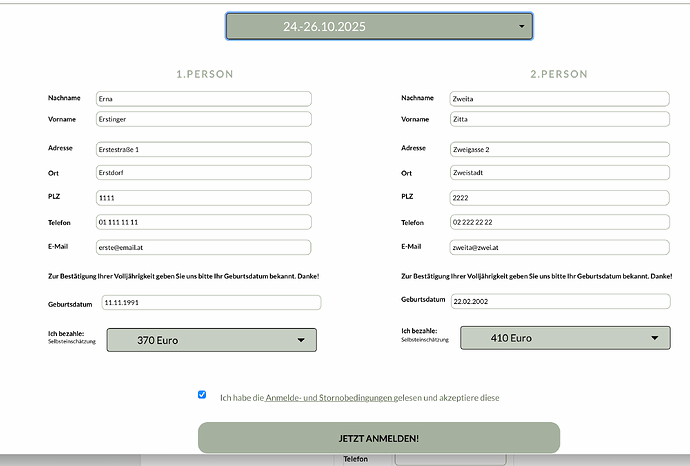This screenshot has height=466, width=690.
Task: Select the zweita@zwei.at email field
Action: pos(558,247)
